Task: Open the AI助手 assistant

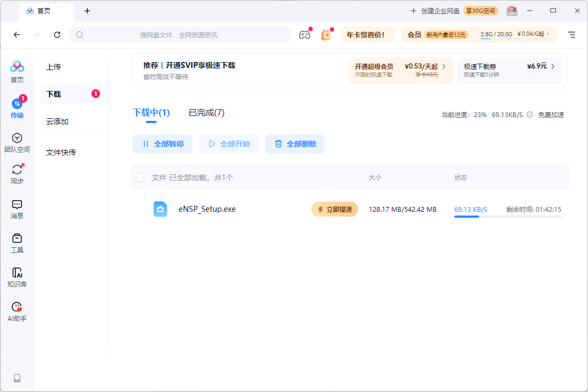Action: click(17, 312)
